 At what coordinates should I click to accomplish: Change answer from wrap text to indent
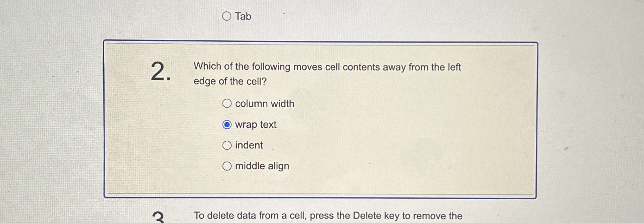click(x=227, y=145)
